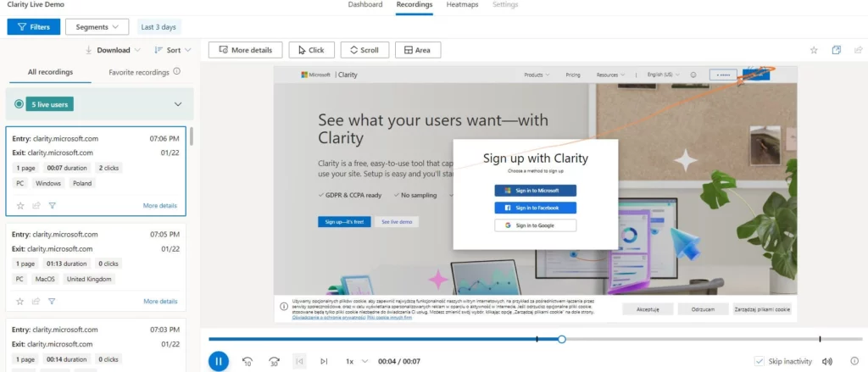Toggle the live users indicator
Viewport: 868px width, 372px height.
[x=19, y=104]
